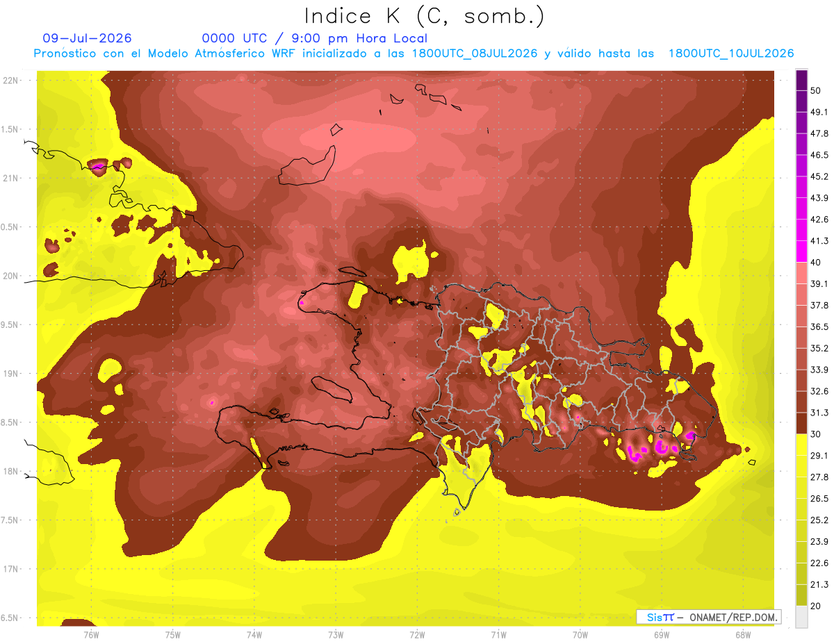The image size is (834, 644).
Task: Click the colorbar value "35.2"
Action: pos(819,349)
